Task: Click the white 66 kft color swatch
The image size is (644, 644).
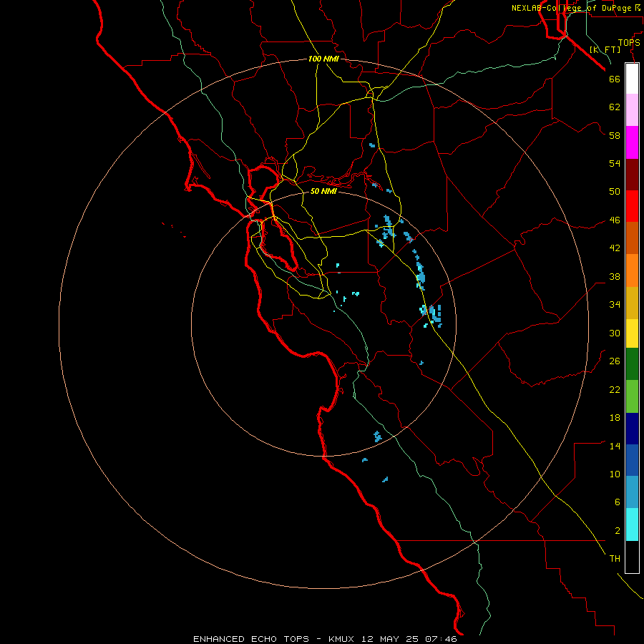Action: click(632, 79)
